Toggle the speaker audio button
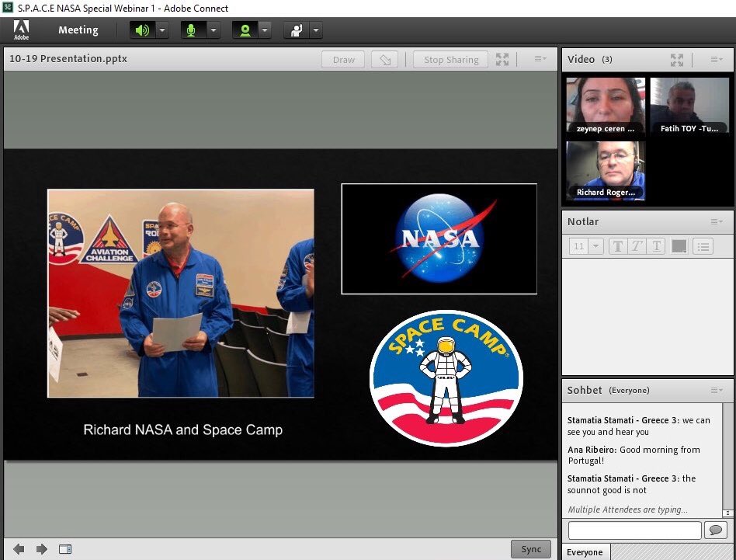The image size is (736, 560). click(142, 30)
